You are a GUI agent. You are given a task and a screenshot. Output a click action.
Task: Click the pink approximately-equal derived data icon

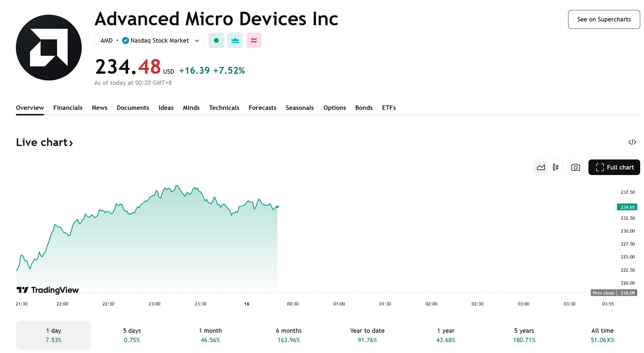click(254, 41)
